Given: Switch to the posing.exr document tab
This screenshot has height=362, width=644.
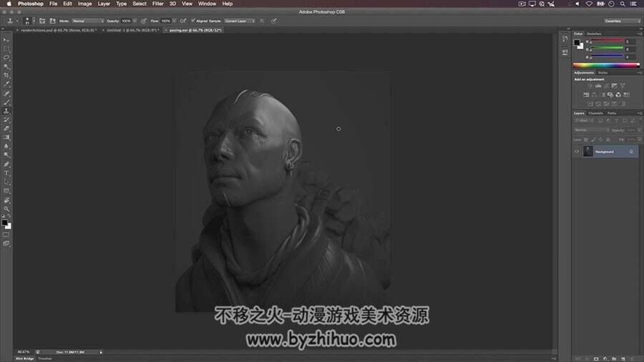Looking at the screenshot, I should click(195, 30).
